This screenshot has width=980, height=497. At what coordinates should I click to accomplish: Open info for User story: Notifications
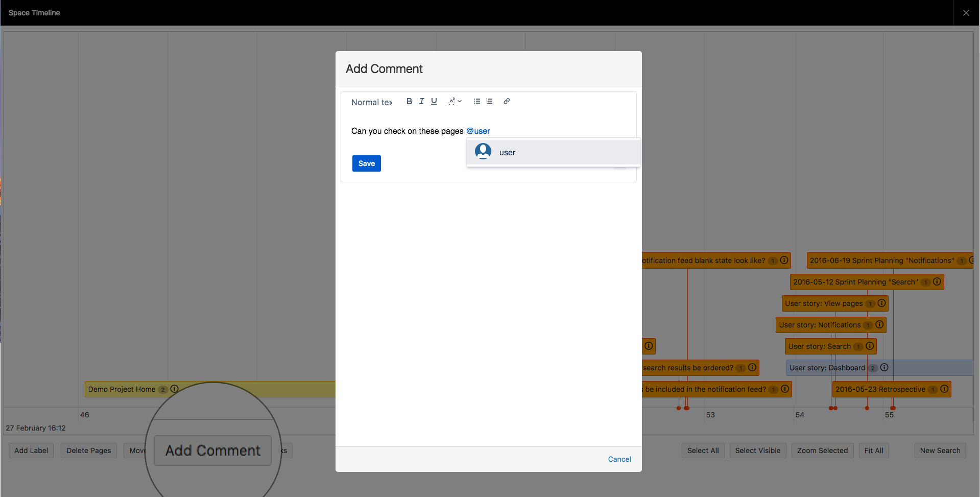(x=879, y=324)
